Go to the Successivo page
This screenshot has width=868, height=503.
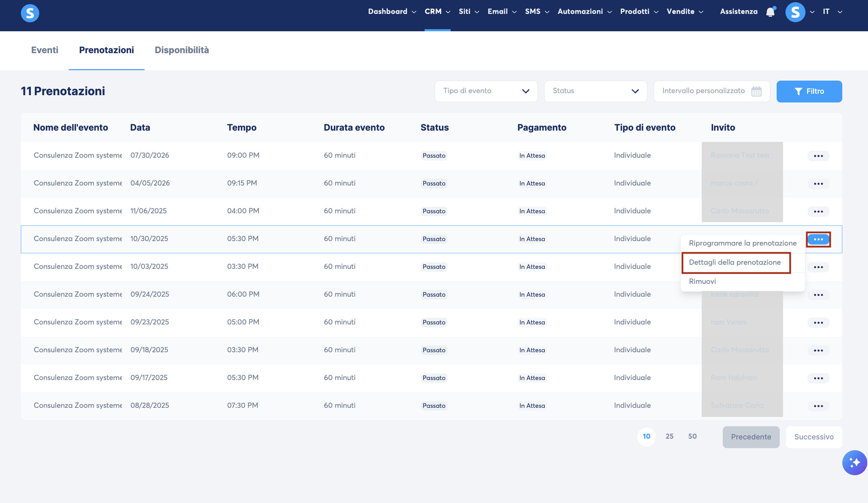(814, 437)
